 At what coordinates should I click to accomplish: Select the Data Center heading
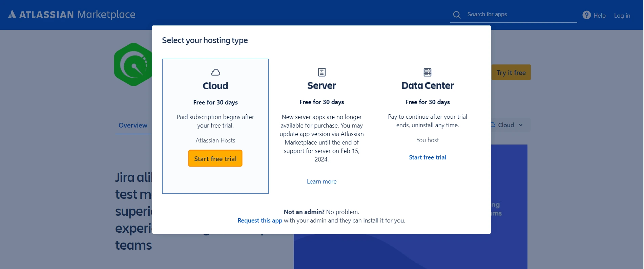pos(428,85)
